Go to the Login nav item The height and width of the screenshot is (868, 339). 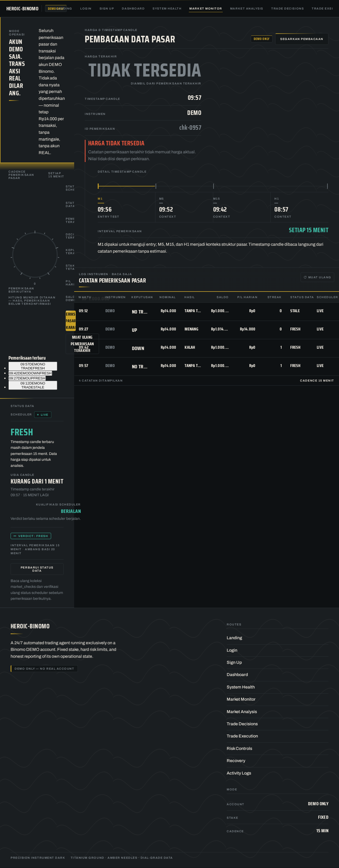pyautogui.click(x=86, y=8)
